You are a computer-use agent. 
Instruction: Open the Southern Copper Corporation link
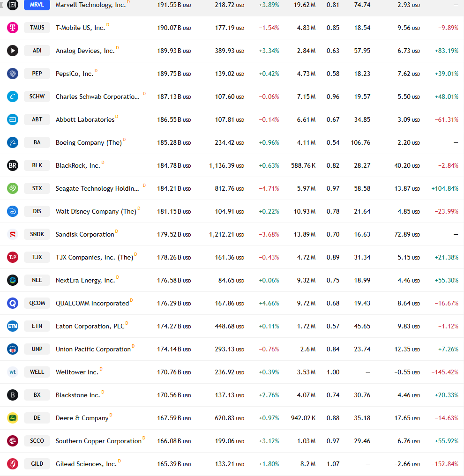pos(98,441)
